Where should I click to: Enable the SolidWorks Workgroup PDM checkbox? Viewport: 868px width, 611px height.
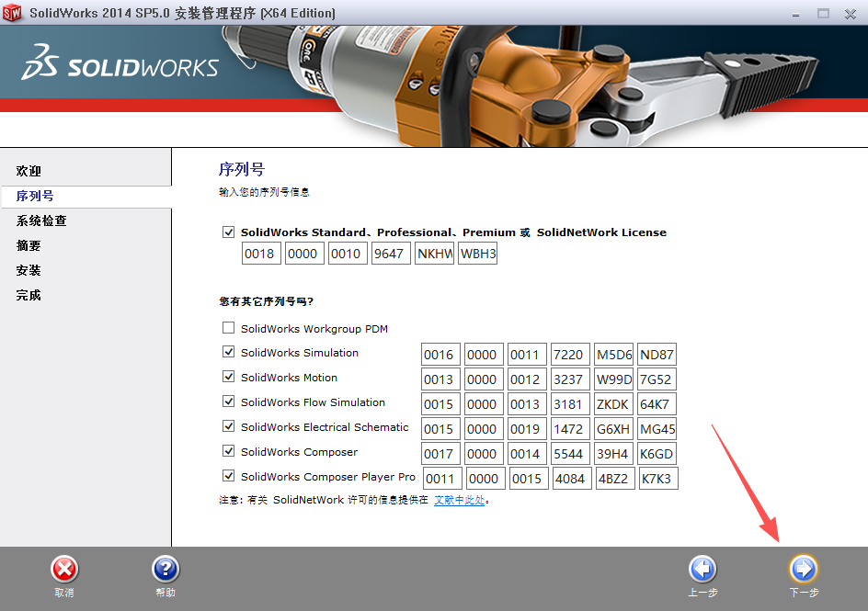(x=228, y=329)
